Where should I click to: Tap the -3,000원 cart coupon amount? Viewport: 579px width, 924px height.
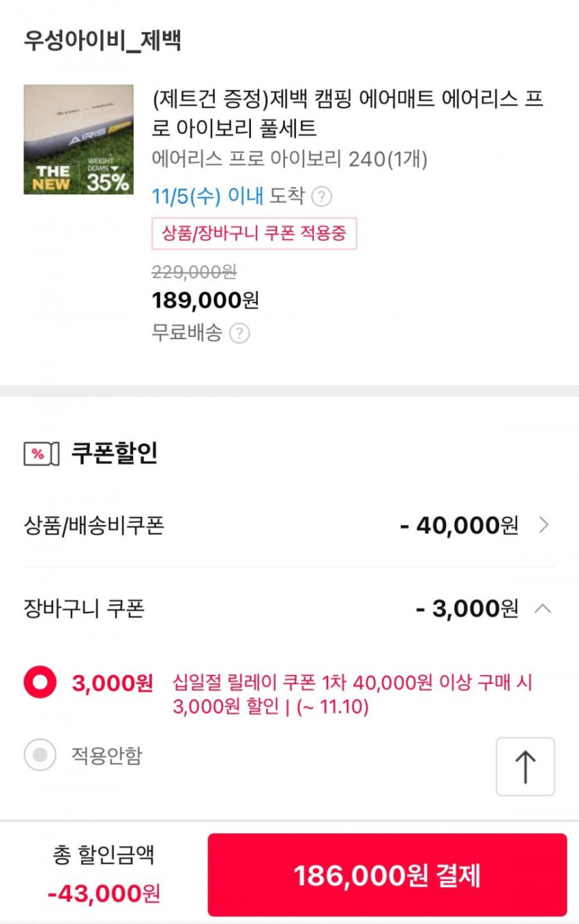click(467, 609)
